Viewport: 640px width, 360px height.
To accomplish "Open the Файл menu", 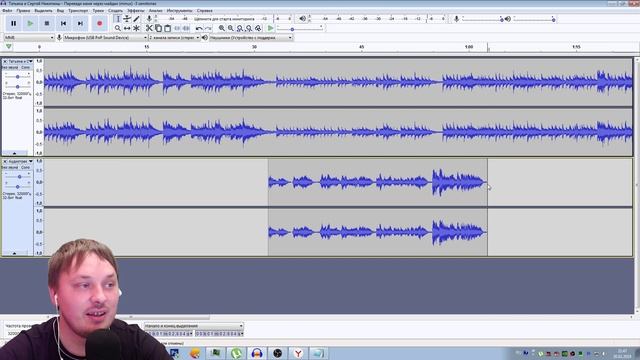I will pyautogui.click(x=7, y=11).
